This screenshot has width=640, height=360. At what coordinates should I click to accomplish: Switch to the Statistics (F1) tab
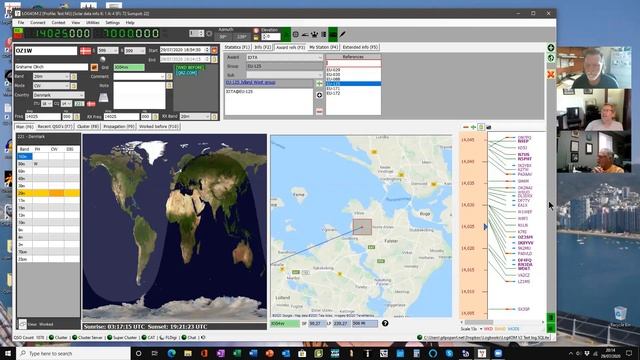[x=237, y=47]
